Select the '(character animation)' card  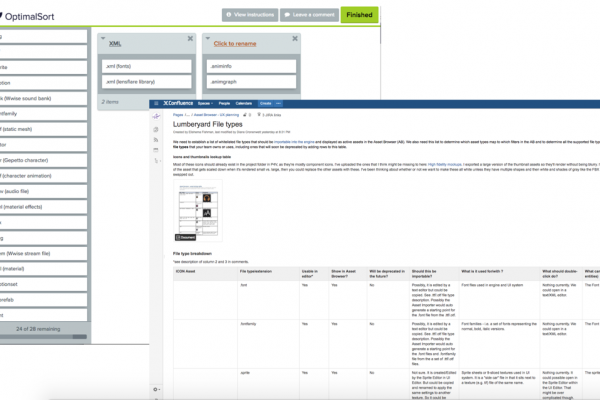(x=43, y=176)
